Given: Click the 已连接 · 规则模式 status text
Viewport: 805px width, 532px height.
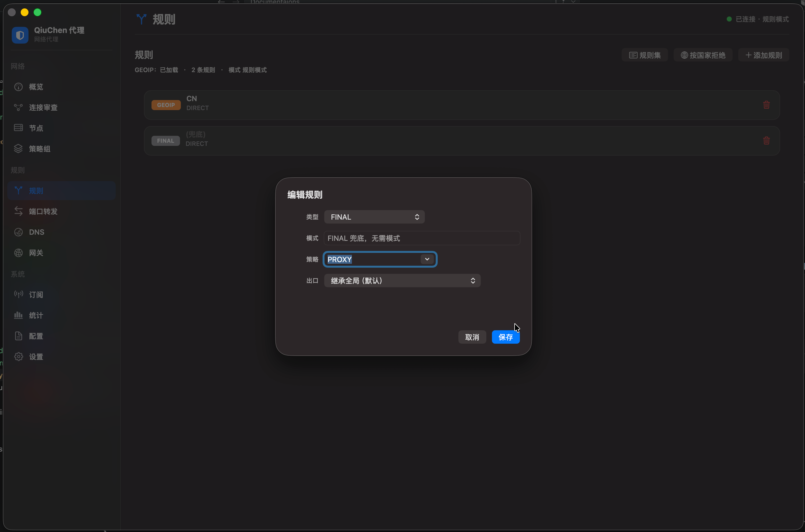Looking at the screenshot, I should pos(762,19).
